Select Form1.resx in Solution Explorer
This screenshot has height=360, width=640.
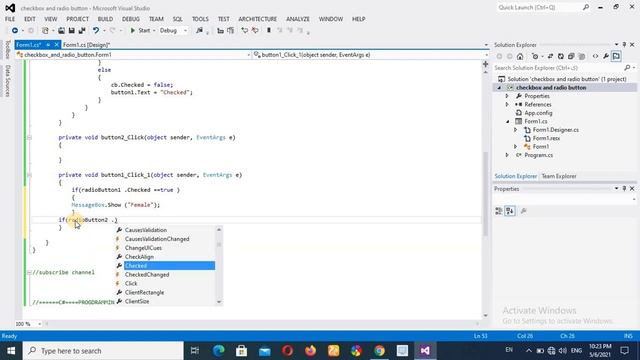(546, 138)
